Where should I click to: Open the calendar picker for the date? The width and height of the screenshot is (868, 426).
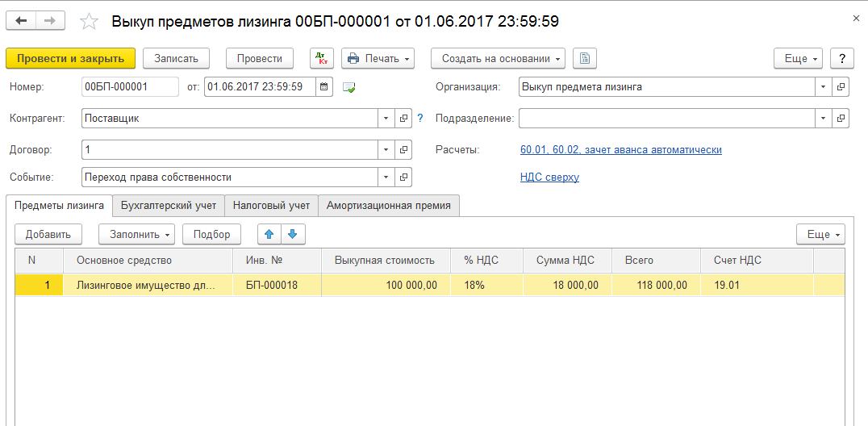coord(324,87)
